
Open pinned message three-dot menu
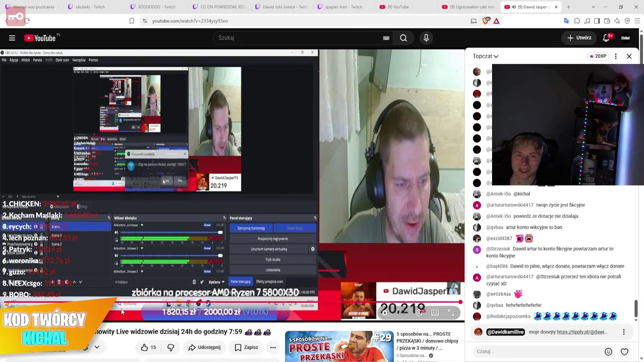(x=624, y=332)
